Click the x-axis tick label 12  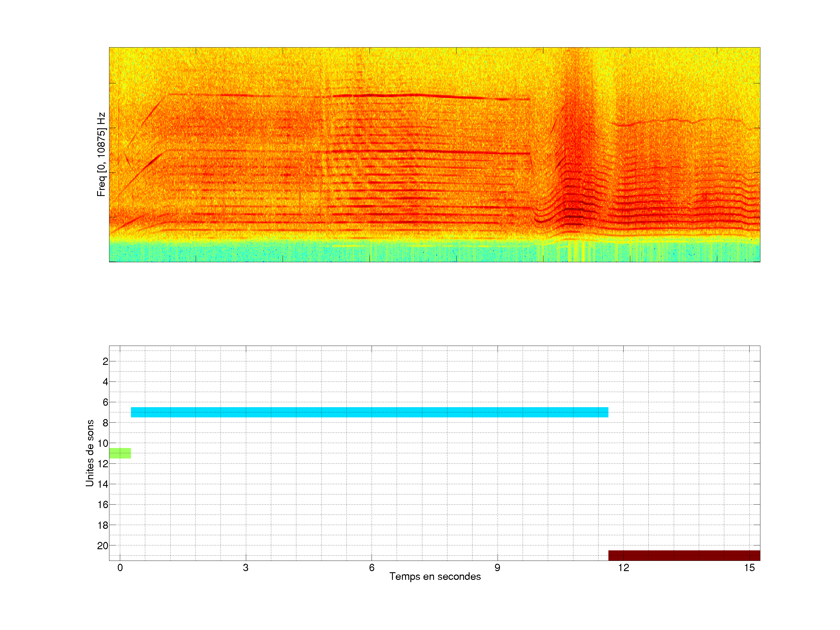623,568
